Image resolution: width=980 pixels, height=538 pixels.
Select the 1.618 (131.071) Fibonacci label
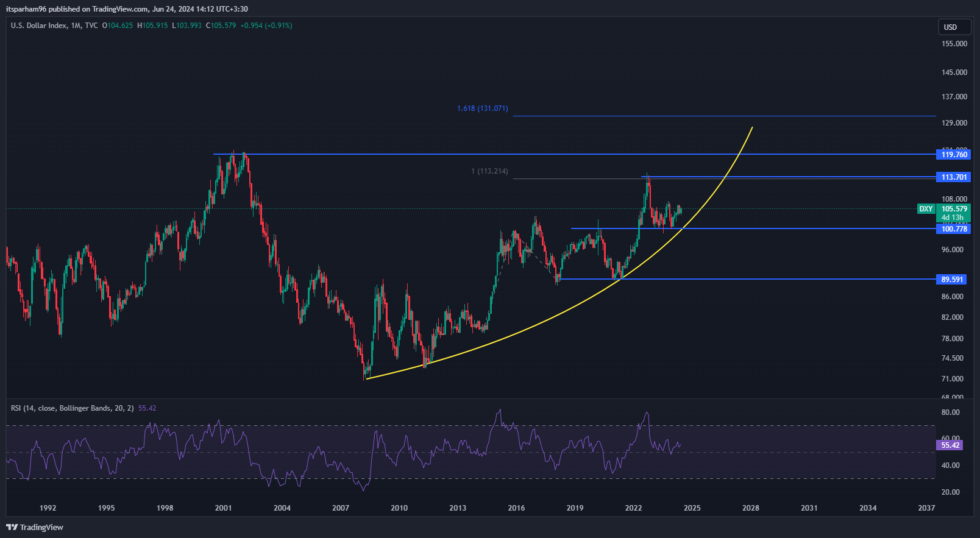482,108
